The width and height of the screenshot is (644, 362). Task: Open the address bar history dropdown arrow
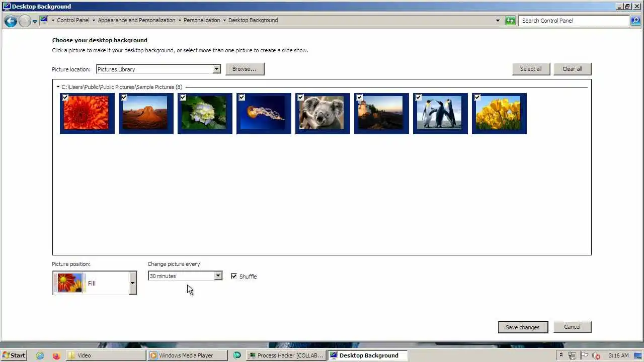tap(498, 21)
